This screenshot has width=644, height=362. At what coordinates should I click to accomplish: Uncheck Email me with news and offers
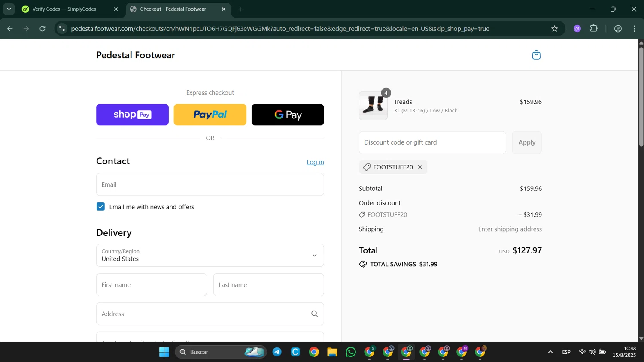(101, 207)
